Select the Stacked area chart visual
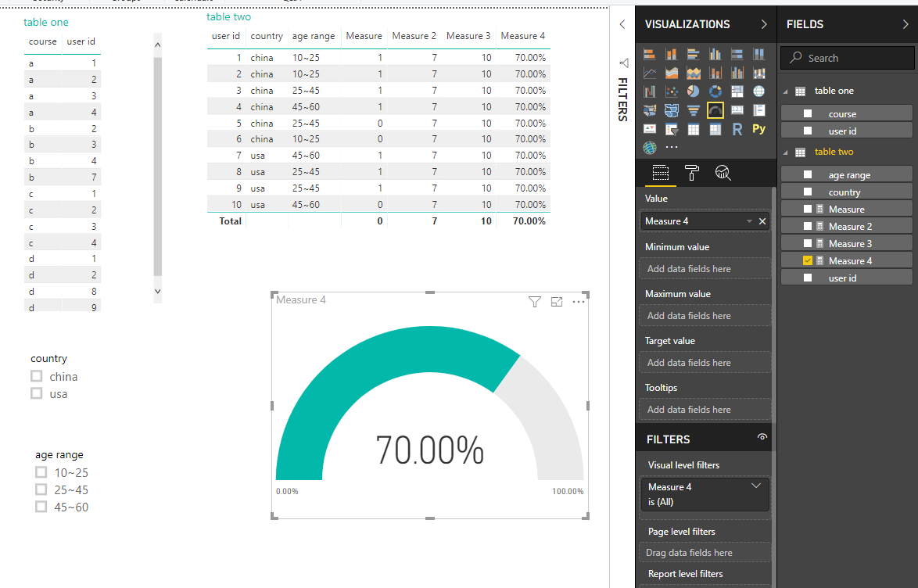 693,73
